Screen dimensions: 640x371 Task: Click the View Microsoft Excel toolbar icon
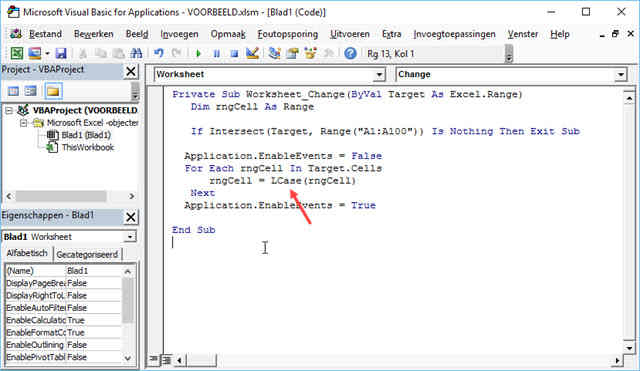click(x=17, y=53)
